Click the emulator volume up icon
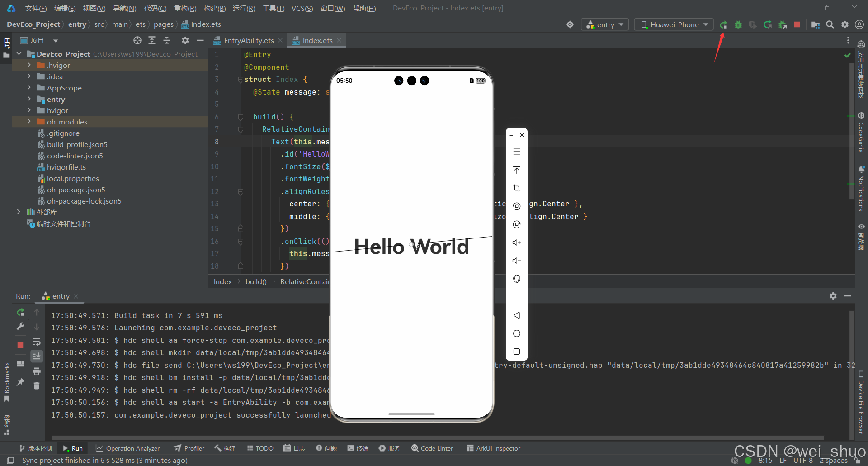 pyautogui.click(x=517, y=243)
